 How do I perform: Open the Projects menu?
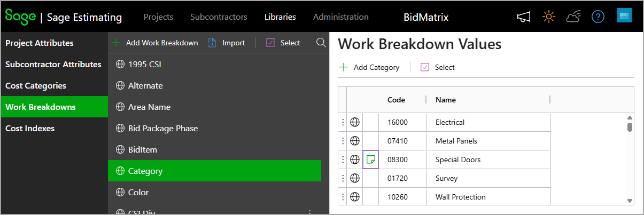click(158, 17)
